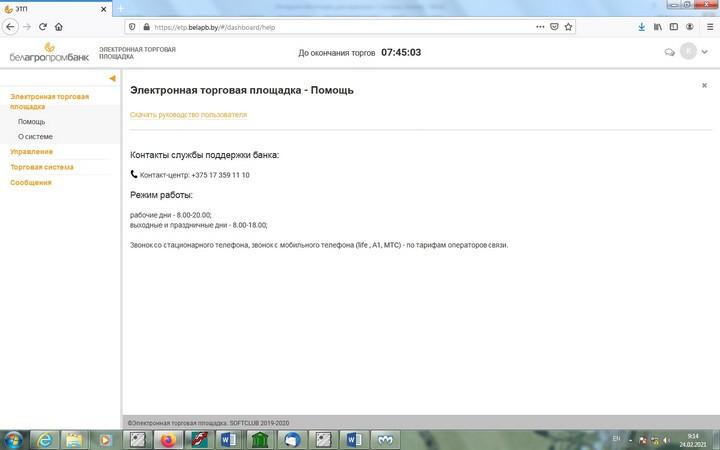Image resolution: width=720 pixels, height=450 pixels.
Task: Expand the user account dropdown chevron
Action: pyautogui.click(x=705, y=52)
